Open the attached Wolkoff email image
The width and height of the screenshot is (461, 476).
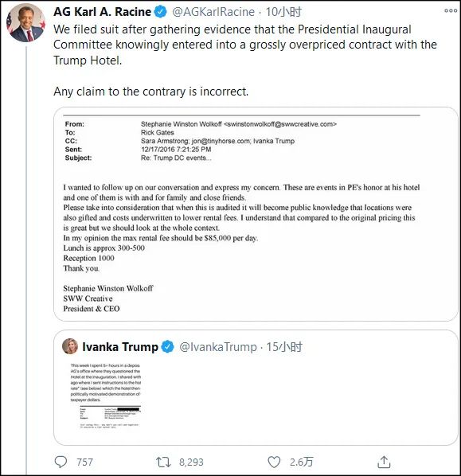[256, 214]
